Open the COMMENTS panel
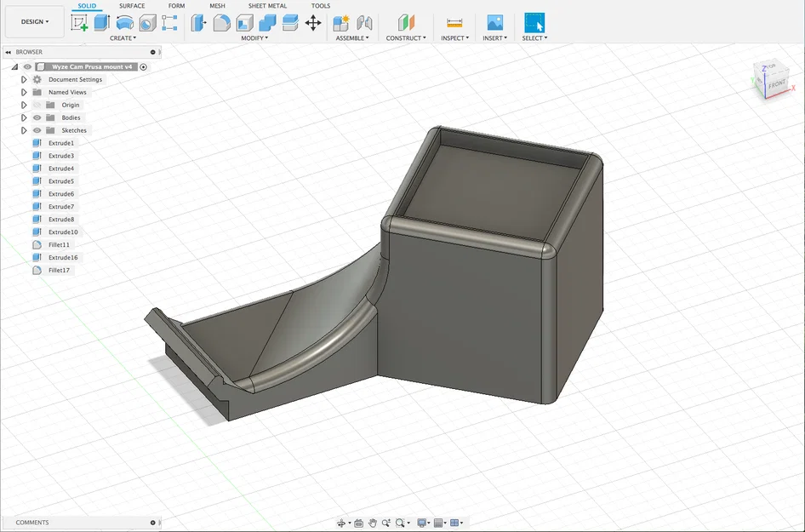 34,522
